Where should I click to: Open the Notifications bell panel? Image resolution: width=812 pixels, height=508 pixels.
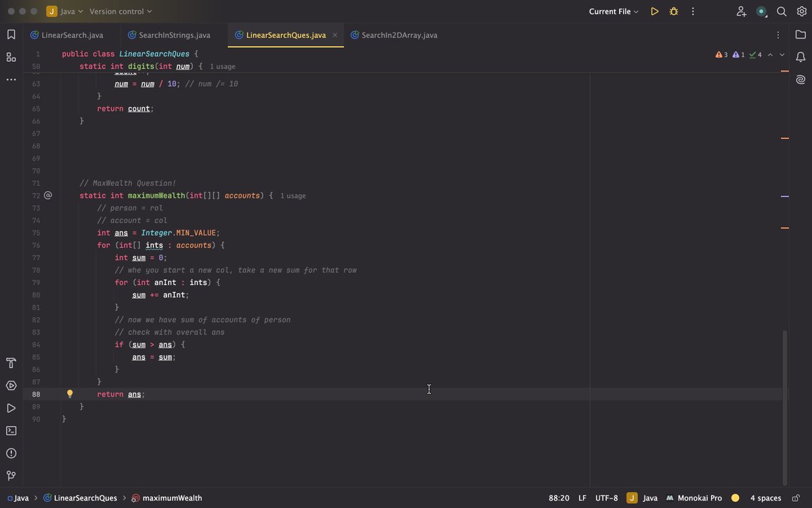coord(801,57)
